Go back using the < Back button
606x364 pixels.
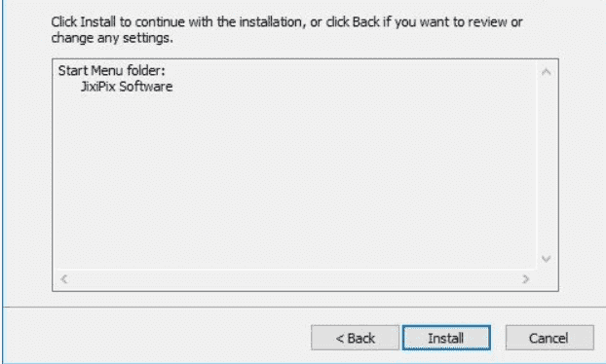(x=355, y=338)
